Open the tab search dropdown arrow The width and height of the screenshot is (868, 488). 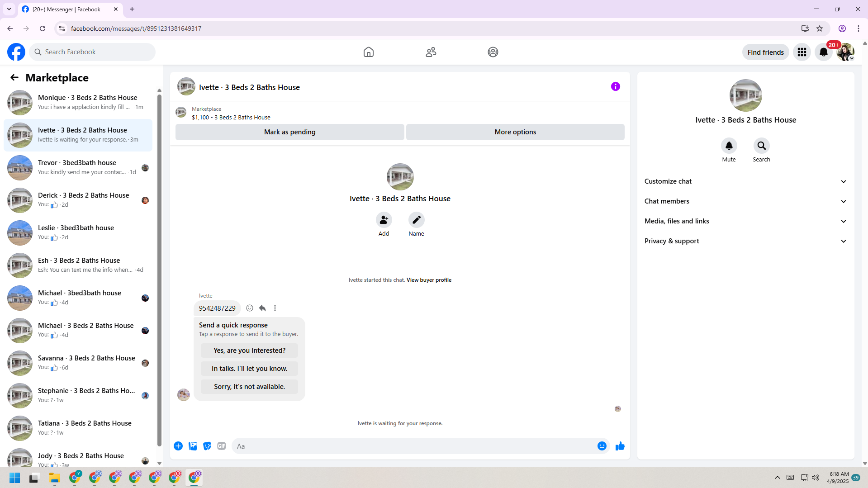pyautogui.click(x=9, y=9)
